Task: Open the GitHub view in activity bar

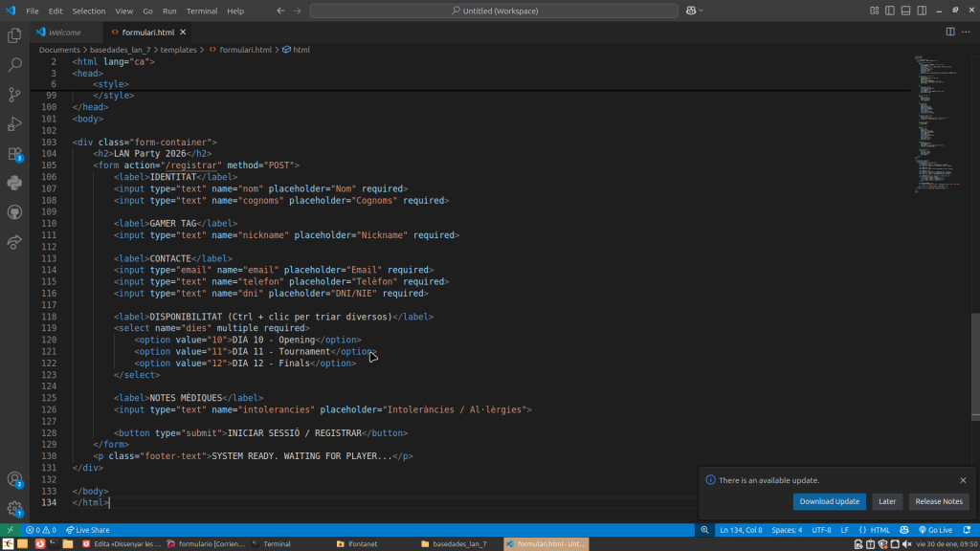Action: point(14,212)
